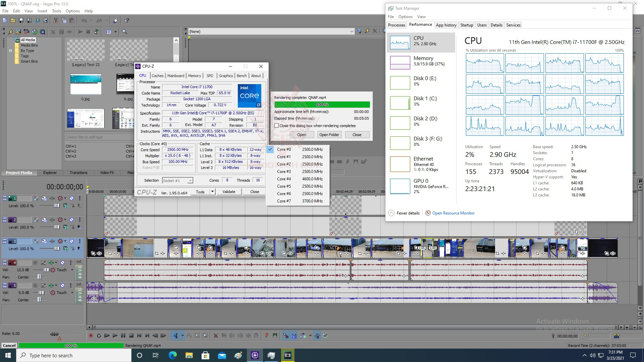
Task: Expand the By Type media tree node
Action: pyautogui.click(x=10, y=51)
